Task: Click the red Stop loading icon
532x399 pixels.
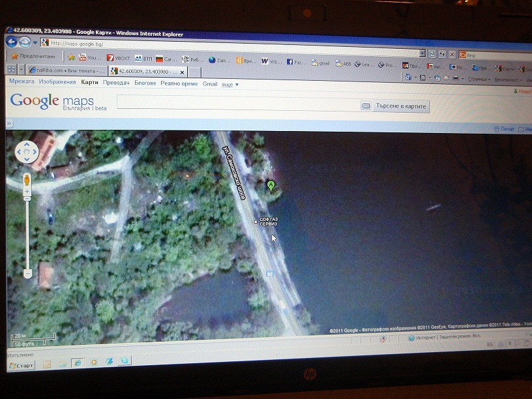Action: point(452,54)
